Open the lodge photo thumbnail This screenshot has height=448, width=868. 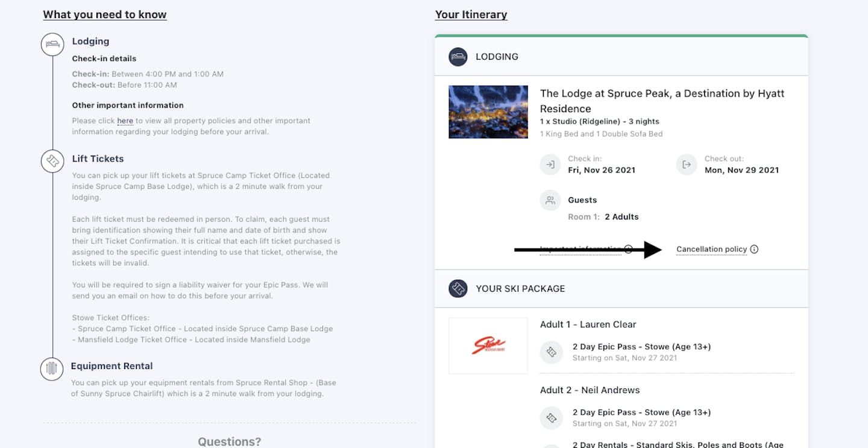point(488,112)
